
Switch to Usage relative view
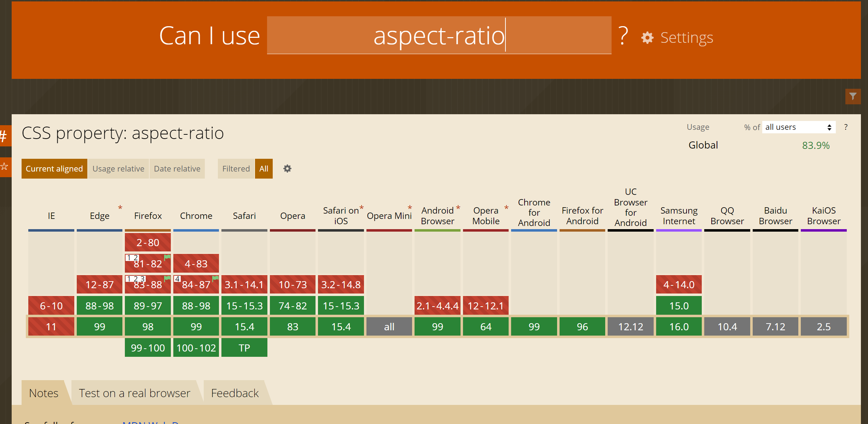(x=118, y=169)
